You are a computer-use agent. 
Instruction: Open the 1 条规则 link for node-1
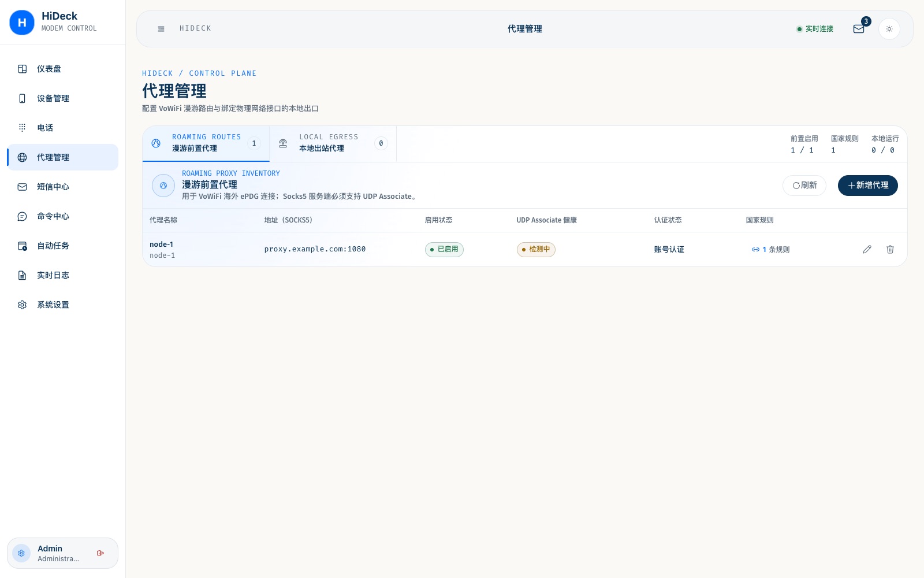coord(770,250)
